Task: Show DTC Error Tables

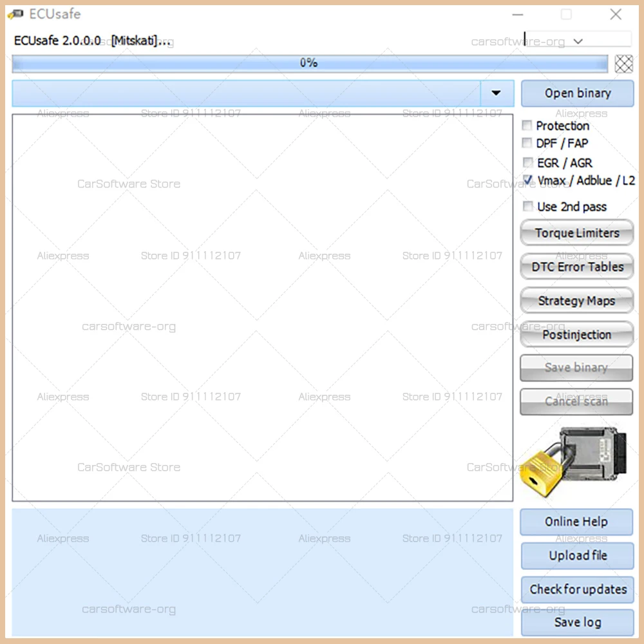Action: pyautogui.click(x=576, y=267)
